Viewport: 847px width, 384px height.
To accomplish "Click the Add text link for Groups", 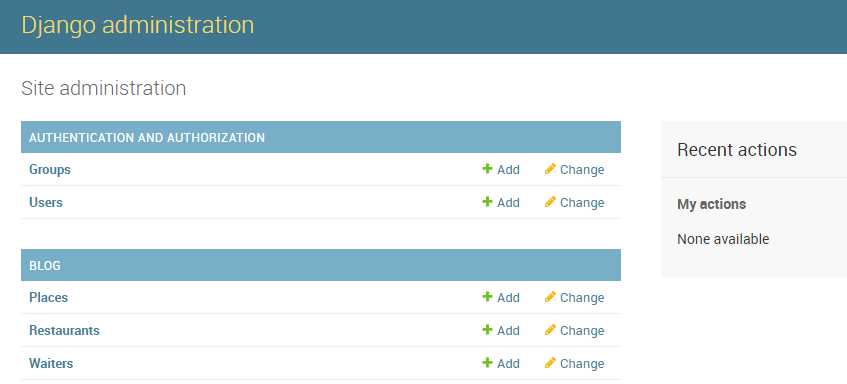I will click(508, 170).
